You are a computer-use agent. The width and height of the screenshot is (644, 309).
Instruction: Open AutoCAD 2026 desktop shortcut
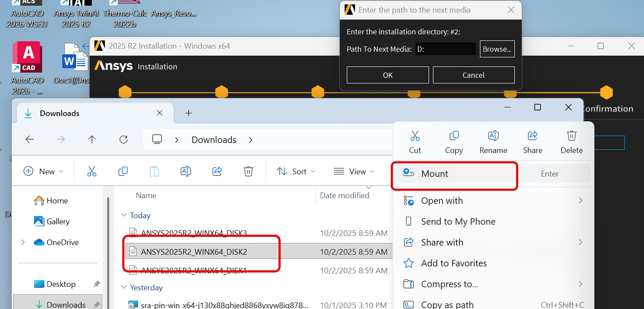tap(28, 58)
